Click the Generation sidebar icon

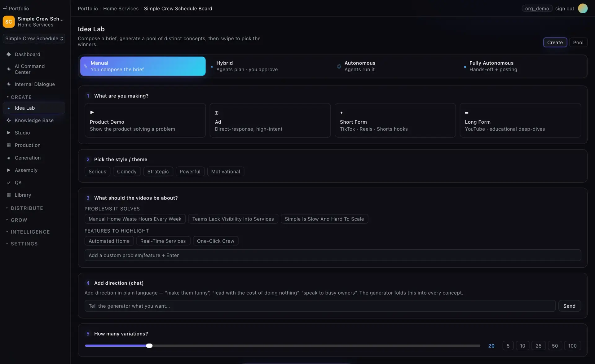coord(9,158)
